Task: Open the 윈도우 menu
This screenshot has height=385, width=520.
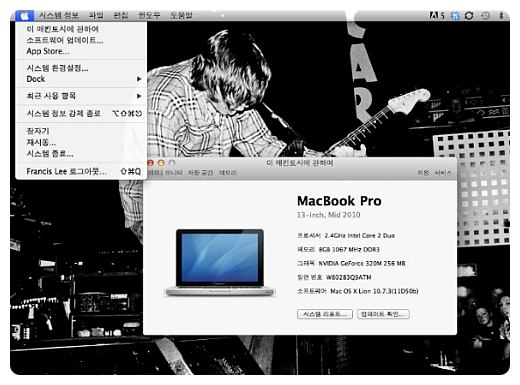Action: [149, 15]
